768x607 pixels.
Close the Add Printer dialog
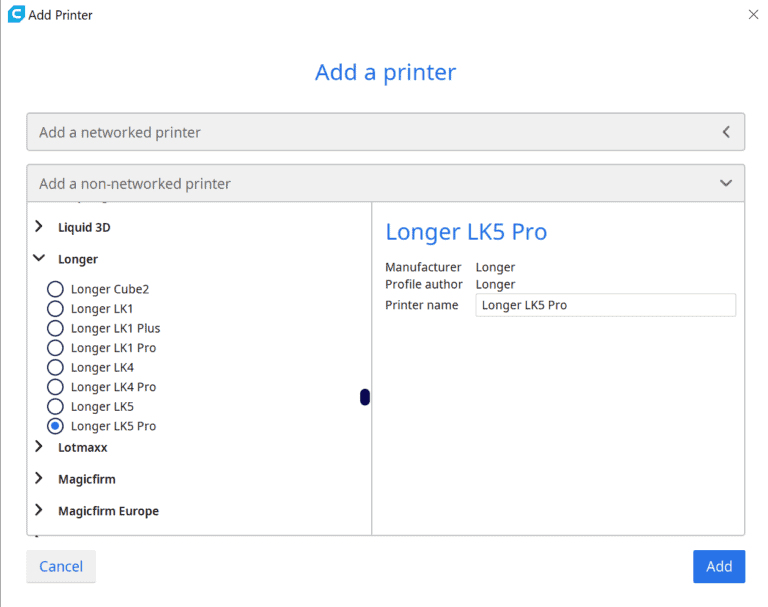pos(753,15)
